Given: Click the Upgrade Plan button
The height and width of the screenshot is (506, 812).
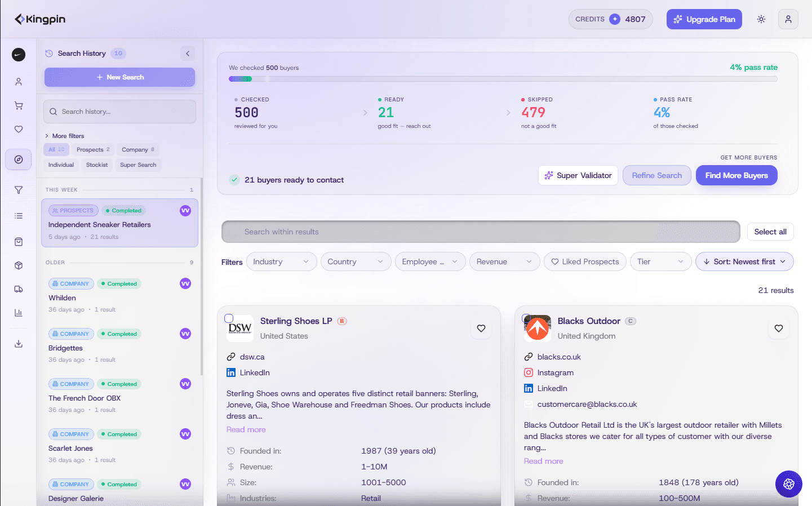Looking at the screenshot, I should pyautogui.click(x=704, y=19).
